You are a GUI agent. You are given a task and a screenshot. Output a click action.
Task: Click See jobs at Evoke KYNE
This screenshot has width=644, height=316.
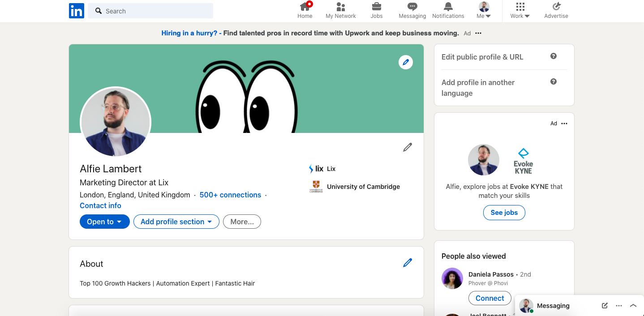point(504,213)
